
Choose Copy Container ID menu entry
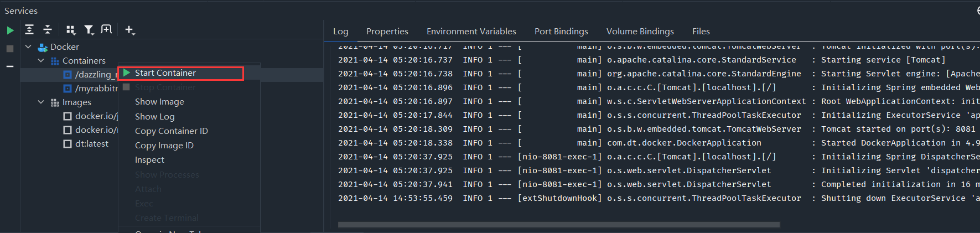pos(171,131)
